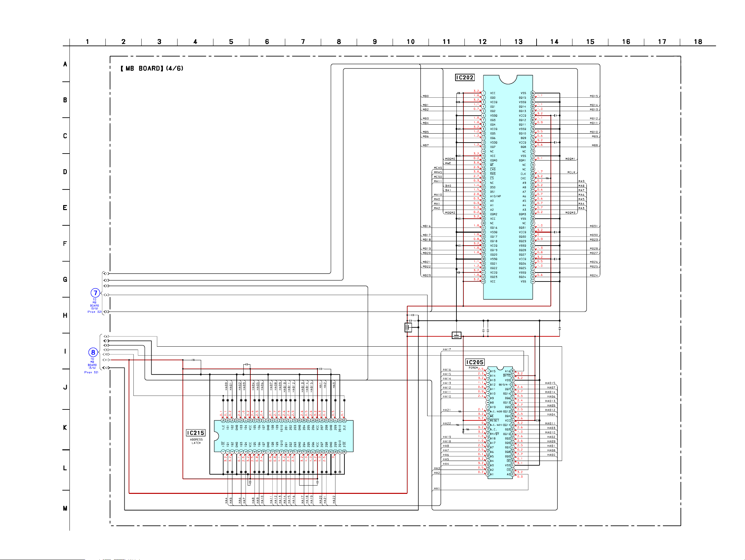Click the MD0 label left of IC202

tap(426, 96)
